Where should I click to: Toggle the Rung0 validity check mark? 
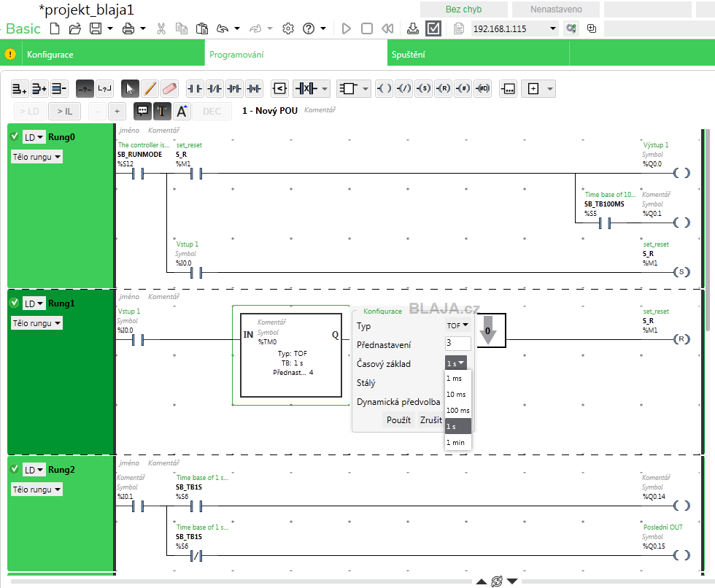tap(15, 136)
